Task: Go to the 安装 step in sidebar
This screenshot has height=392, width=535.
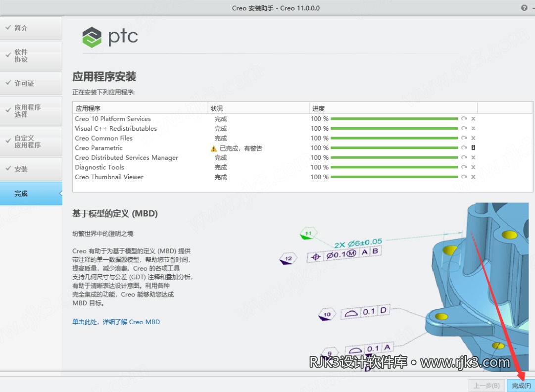Action: (x=31, y=169)
